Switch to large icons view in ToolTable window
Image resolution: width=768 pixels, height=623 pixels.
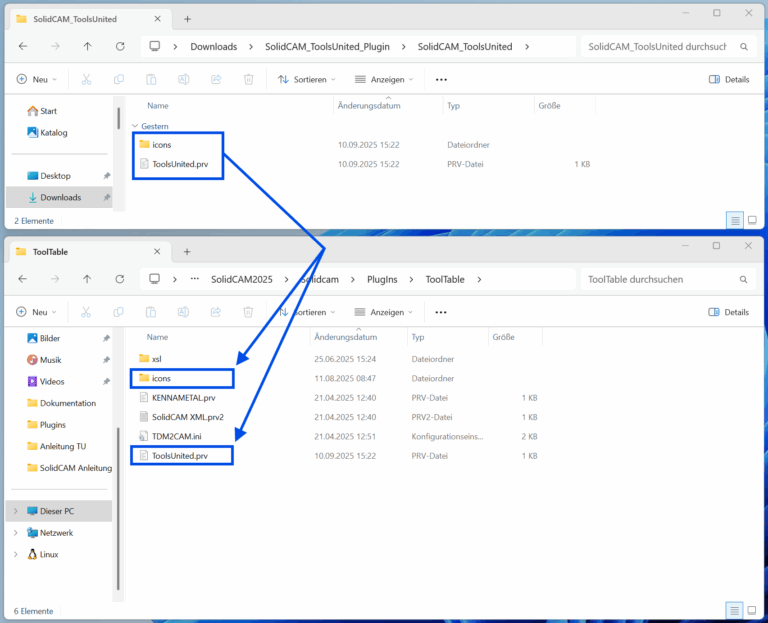[x=752, y=610]
